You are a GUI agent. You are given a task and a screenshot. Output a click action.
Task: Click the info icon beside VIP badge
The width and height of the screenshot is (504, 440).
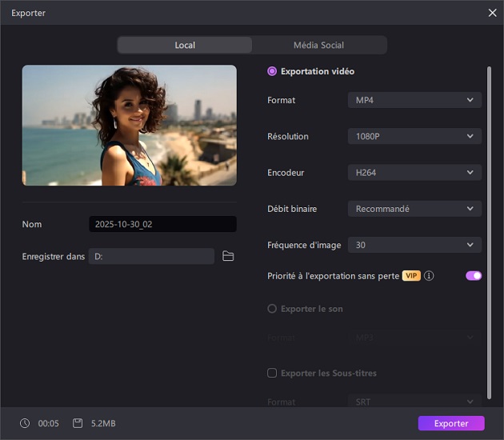coord(429,276)
